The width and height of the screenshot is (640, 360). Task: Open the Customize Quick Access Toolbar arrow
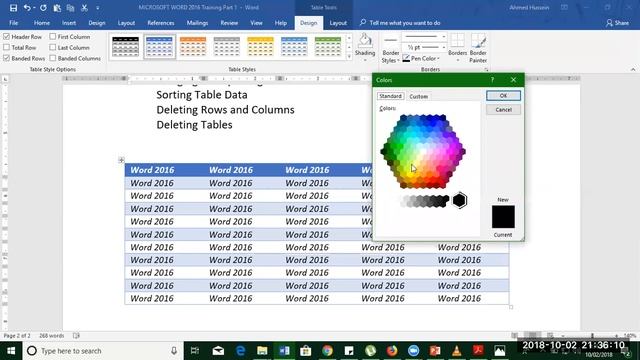[98, 8]
